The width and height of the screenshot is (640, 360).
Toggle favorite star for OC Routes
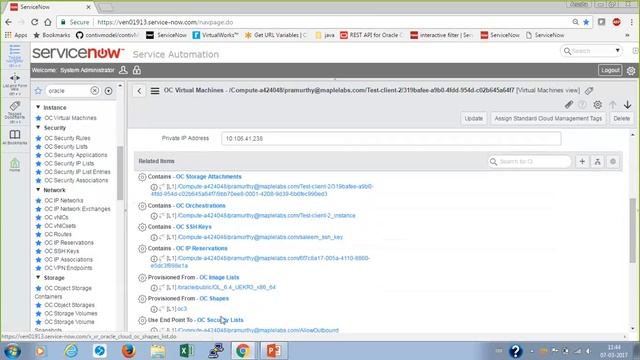point(39,234)
